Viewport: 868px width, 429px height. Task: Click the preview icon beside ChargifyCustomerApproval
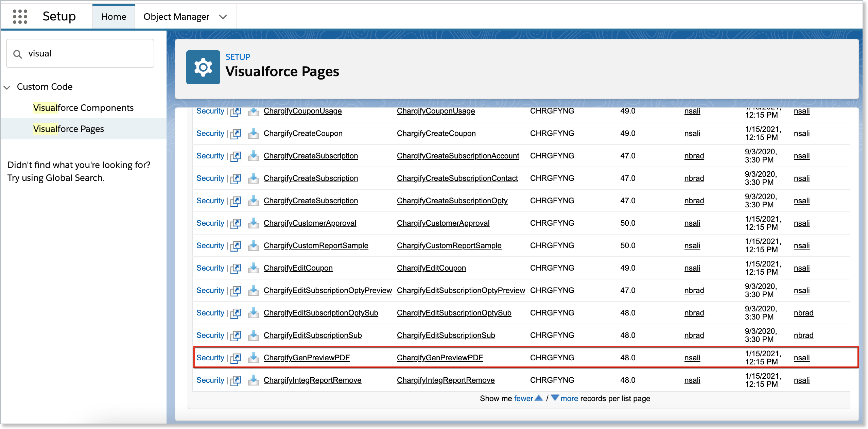pyautogui.click(x=236, y=223)
